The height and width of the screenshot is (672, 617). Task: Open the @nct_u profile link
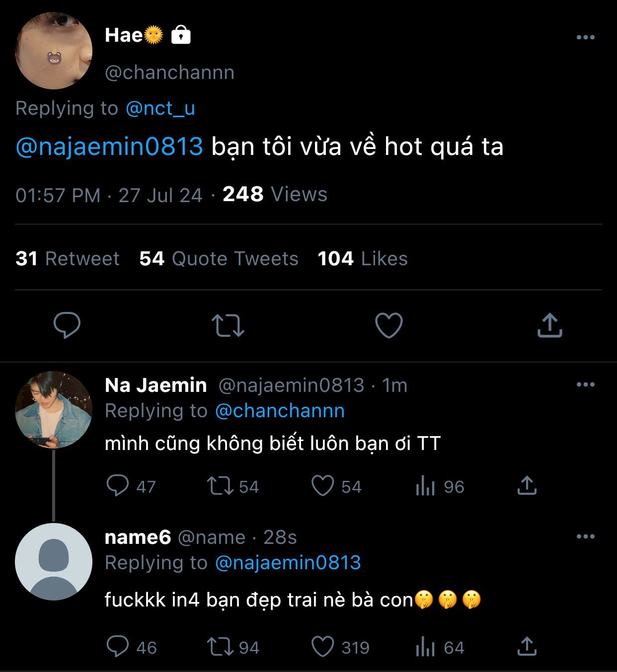pos(160,108)
